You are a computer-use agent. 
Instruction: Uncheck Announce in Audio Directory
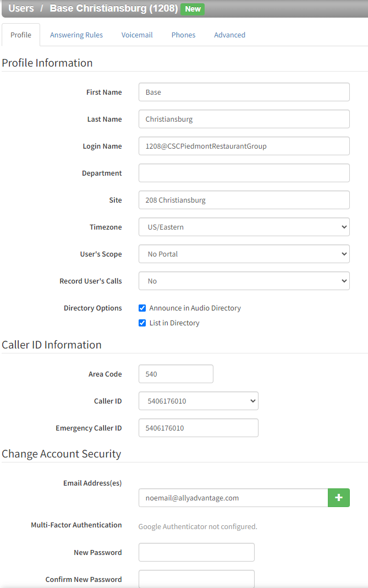pyautogui.click(x=142, y=308)
